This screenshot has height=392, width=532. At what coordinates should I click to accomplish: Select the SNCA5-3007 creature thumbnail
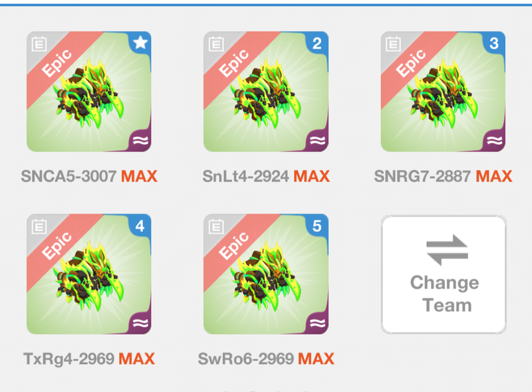pyautogui.click(x=89, y=92)
